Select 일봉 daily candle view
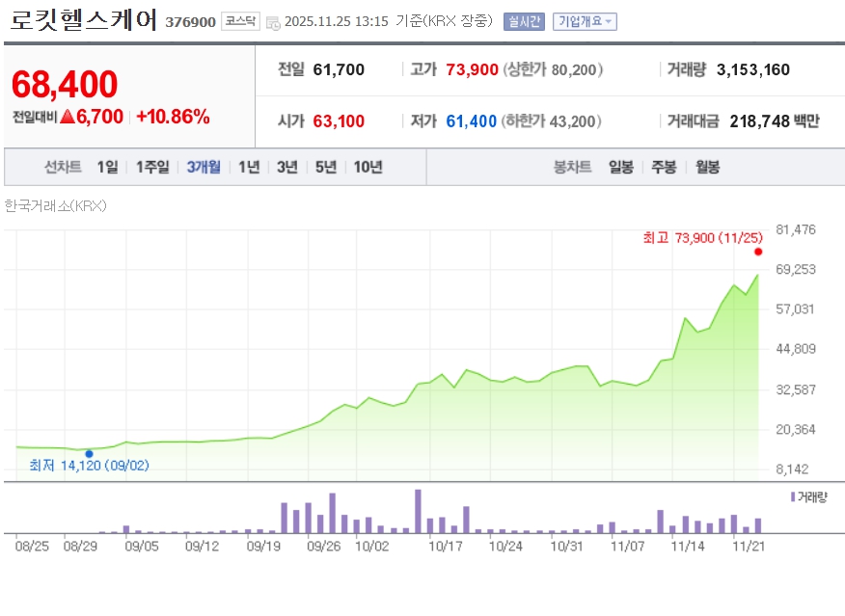The image size is (845, 616). [x=620, y=167]
